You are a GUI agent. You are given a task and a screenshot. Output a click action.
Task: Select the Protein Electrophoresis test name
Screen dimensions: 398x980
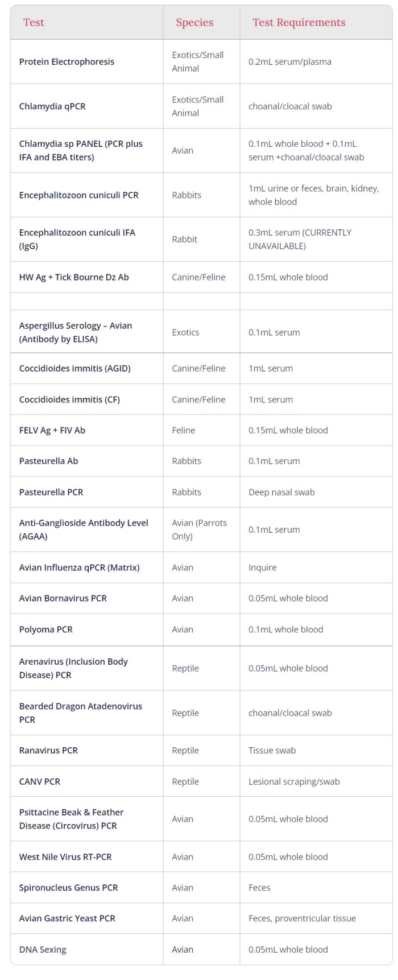[x=67, y=61]
